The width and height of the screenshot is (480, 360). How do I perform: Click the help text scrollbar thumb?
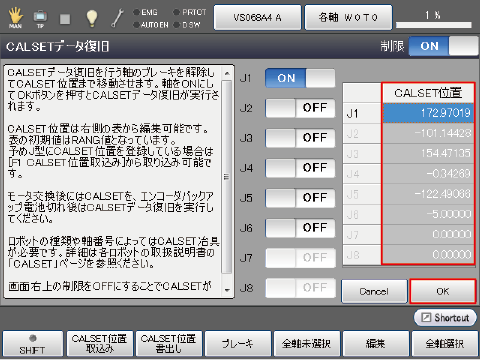coord(227,177)
